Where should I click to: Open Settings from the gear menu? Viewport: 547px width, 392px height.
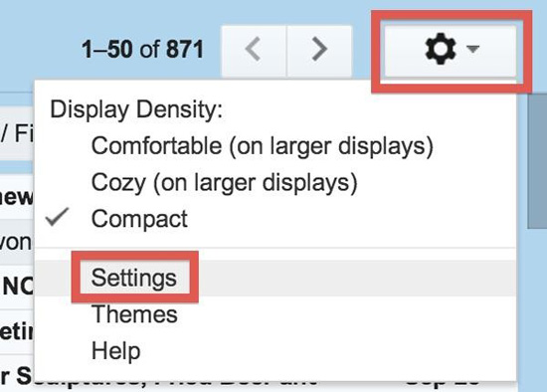[x=134, y=278]
